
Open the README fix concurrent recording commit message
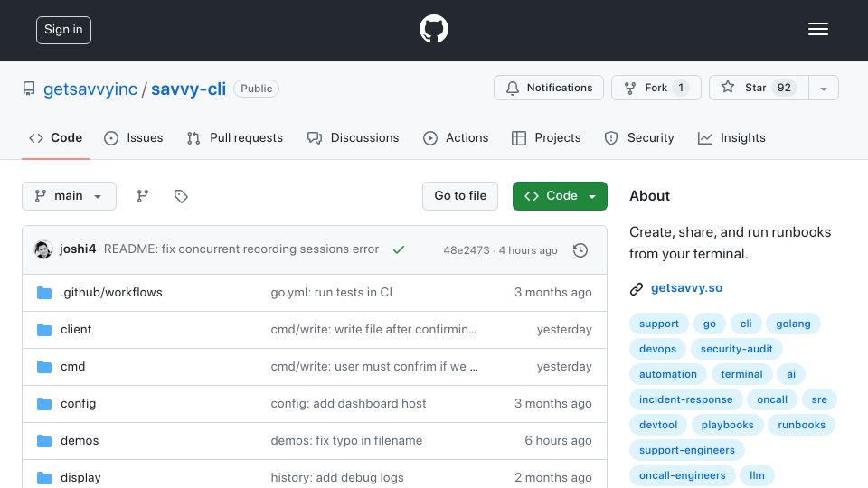241,249
